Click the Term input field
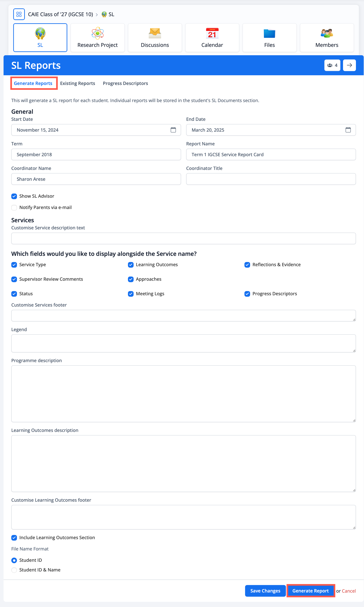 pyautogui.click(x=96, y=154)
